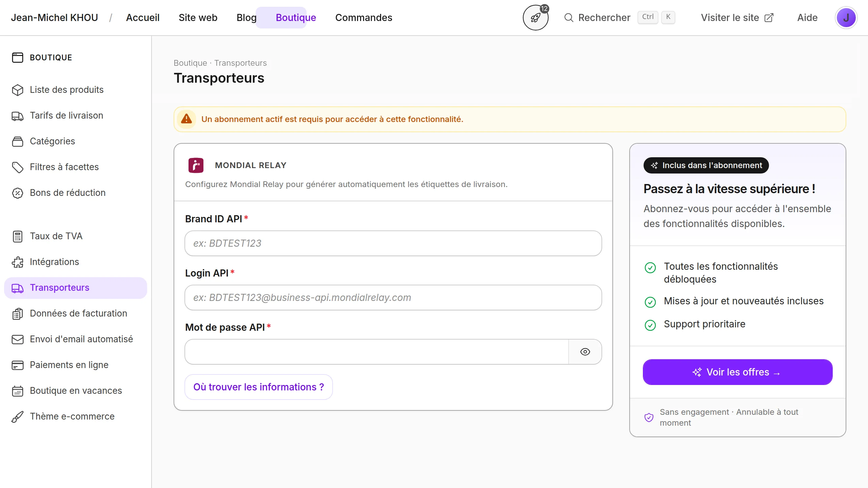
Task: Open Paiements en ligne in sidebar
Action: tap(69, 365)
